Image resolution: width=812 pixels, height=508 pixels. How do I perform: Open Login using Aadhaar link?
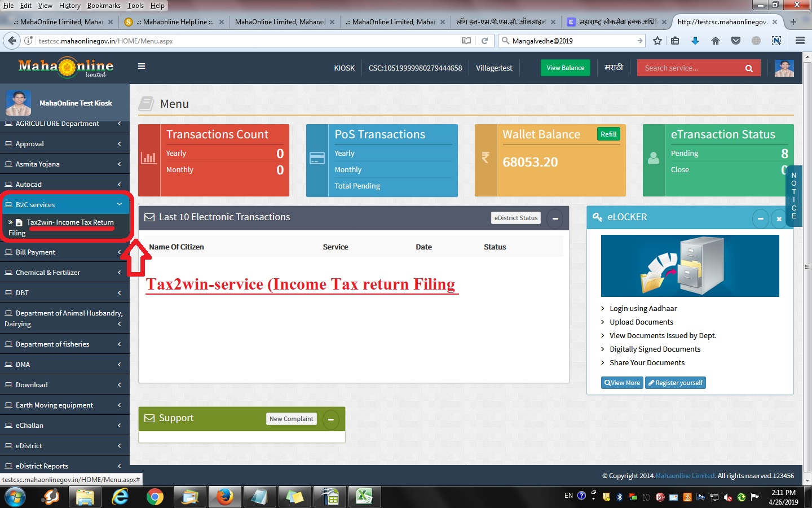pyautogui.click(x=643, y=309)
